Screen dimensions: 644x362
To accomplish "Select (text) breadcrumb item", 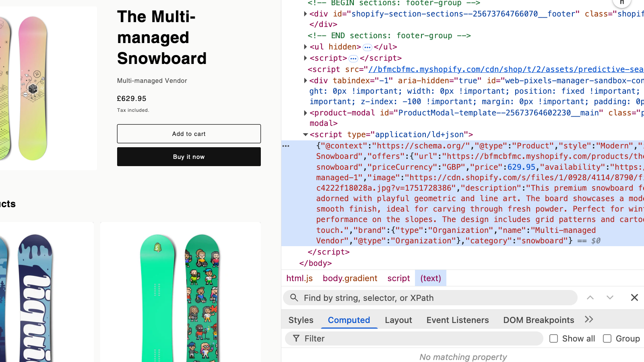I will [431, 278].
